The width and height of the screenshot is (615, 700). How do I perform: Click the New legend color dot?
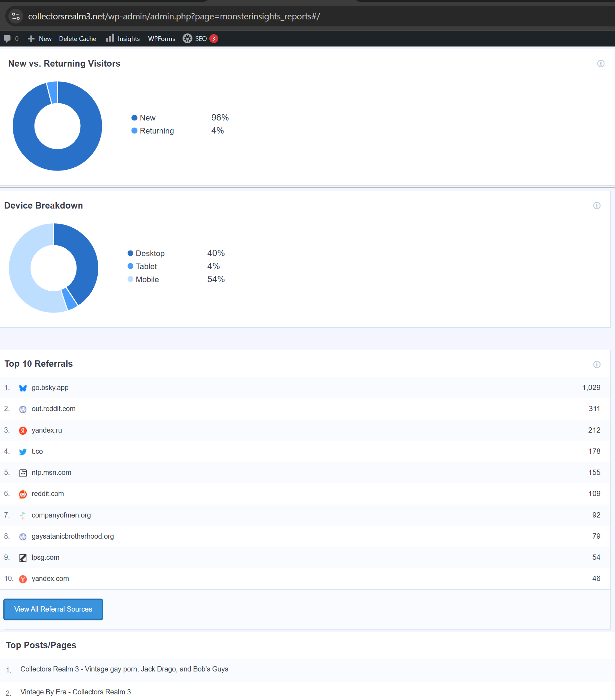point(134,118)
